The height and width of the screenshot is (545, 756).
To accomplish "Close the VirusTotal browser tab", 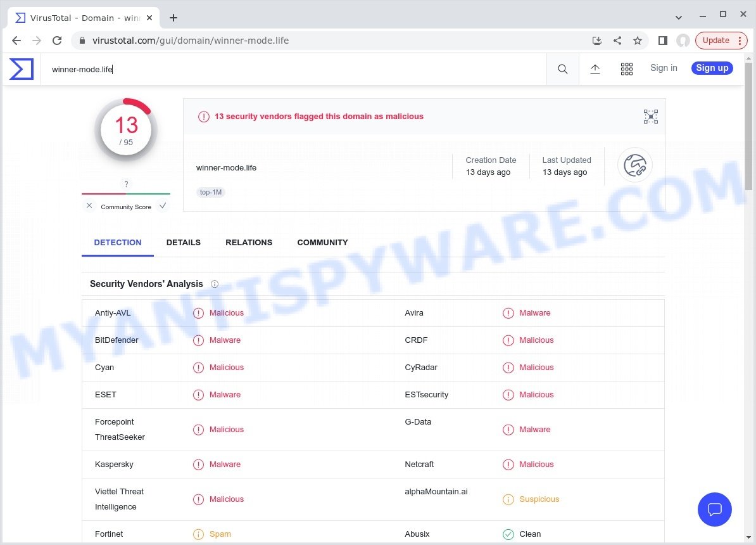I will point(149,18).
